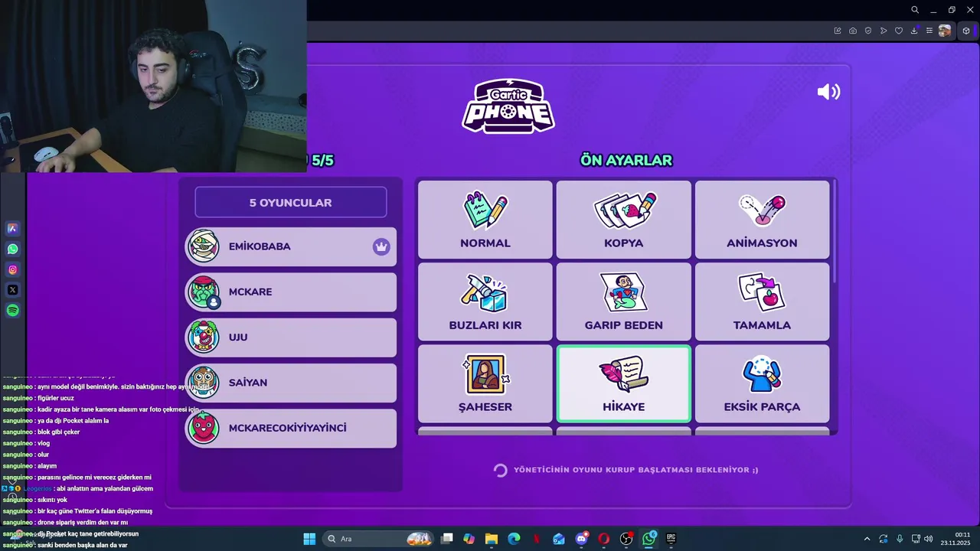Click the highlighted HİKAYE preset card

[x=623, y=383]
